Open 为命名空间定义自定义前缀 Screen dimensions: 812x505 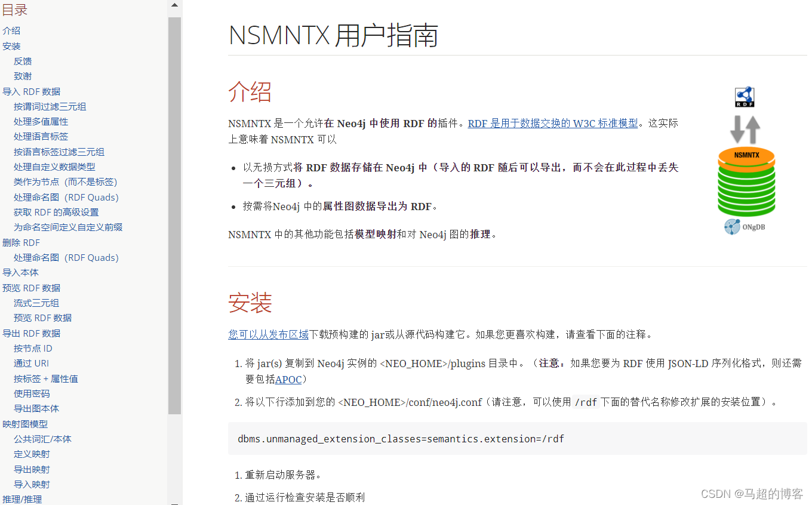tap(68, 227)
